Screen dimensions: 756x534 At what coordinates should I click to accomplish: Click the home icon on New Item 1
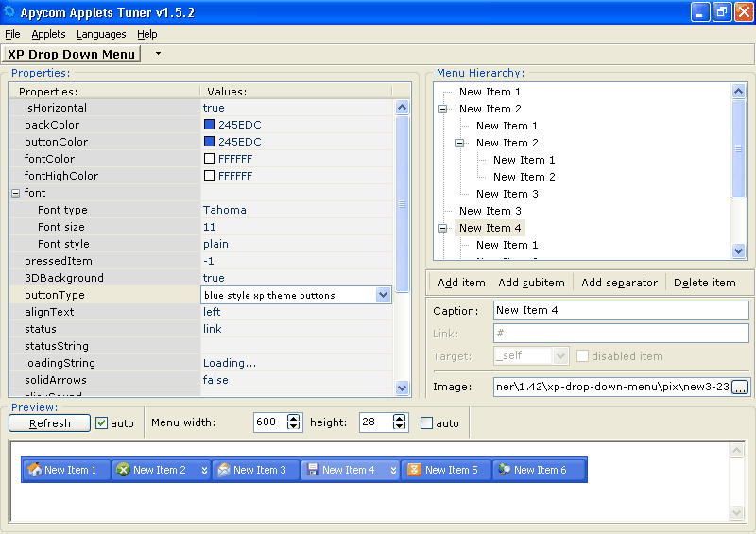35,470
